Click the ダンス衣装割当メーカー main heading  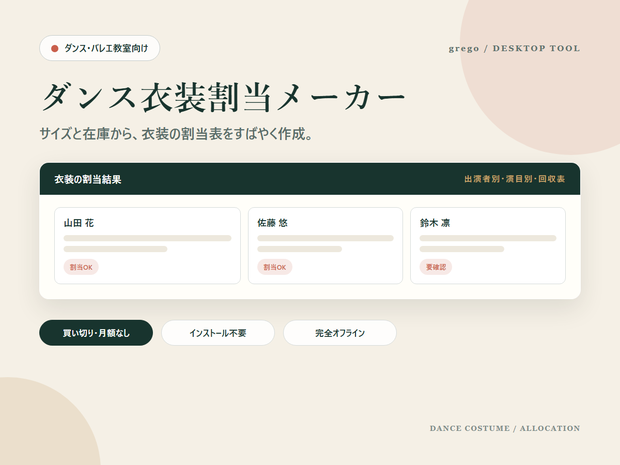(224, 97)
